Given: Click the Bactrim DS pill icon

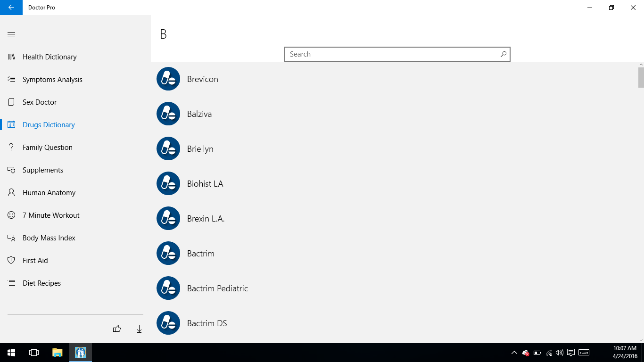Looking at the screenshot, I should [168, 323].
